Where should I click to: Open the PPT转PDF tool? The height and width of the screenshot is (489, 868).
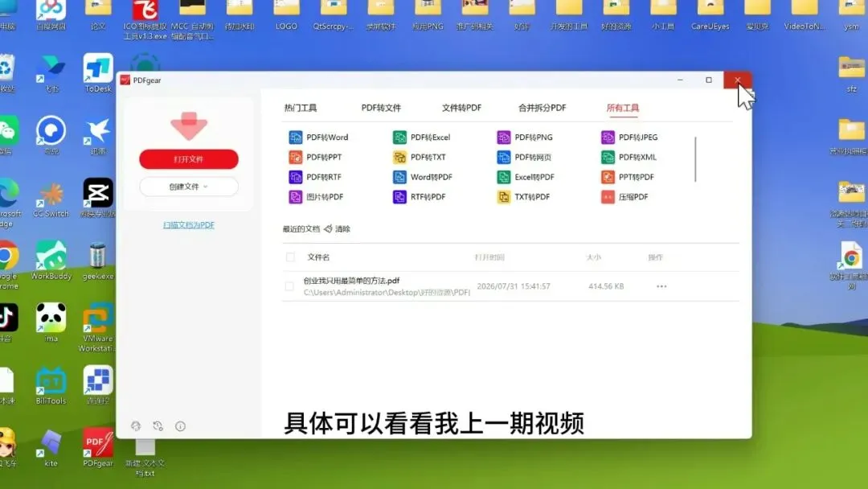pos(627,177)
